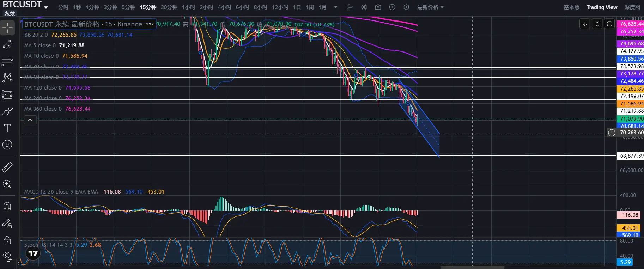Expand more time intervals dropdown arrow
644x269 pixels.
[336, 7]
